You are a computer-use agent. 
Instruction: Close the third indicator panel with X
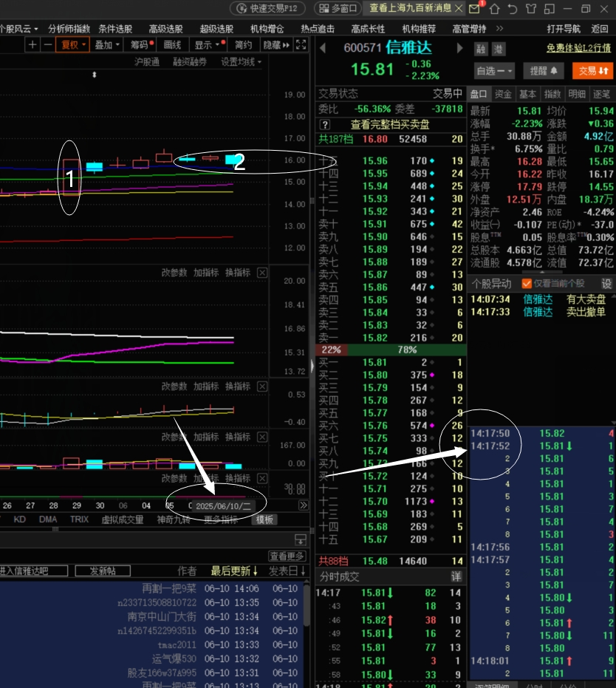(x=262, y=437)
